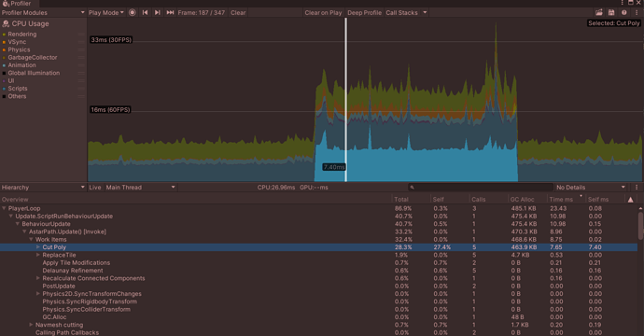
Task: Sort by the Time ms column header
Action: pos(567,200)
